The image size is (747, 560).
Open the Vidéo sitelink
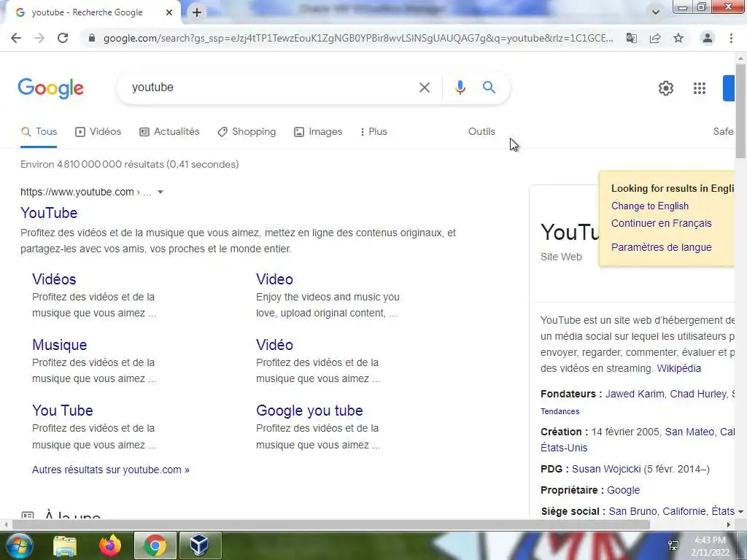pos(274,345)
